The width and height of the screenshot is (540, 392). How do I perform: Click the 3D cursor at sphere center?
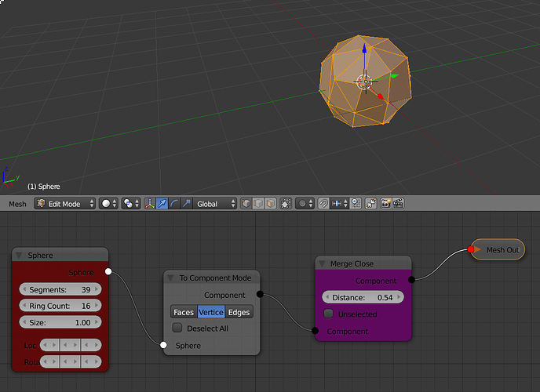(365, 82)
